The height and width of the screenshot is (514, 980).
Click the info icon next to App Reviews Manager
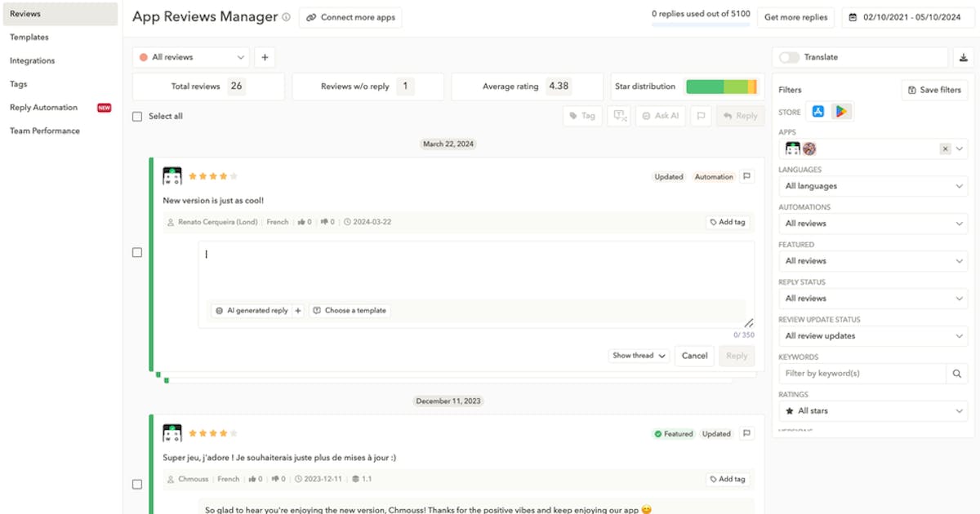(x=286, y=17)
